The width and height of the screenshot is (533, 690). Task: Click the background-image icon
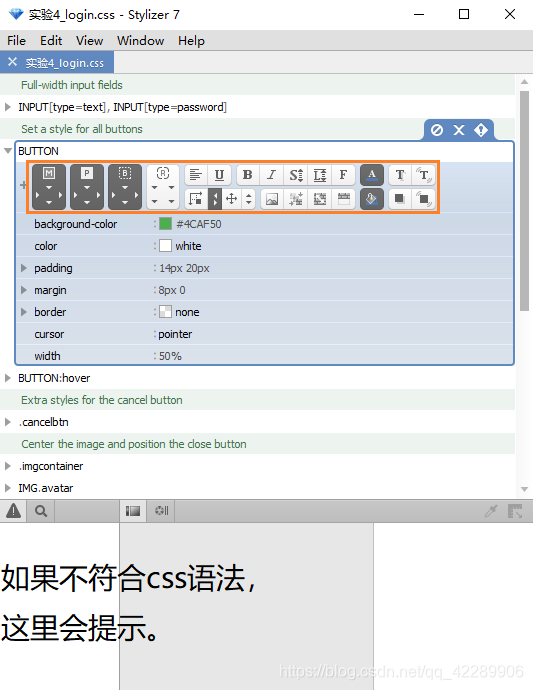coord(272,199)
